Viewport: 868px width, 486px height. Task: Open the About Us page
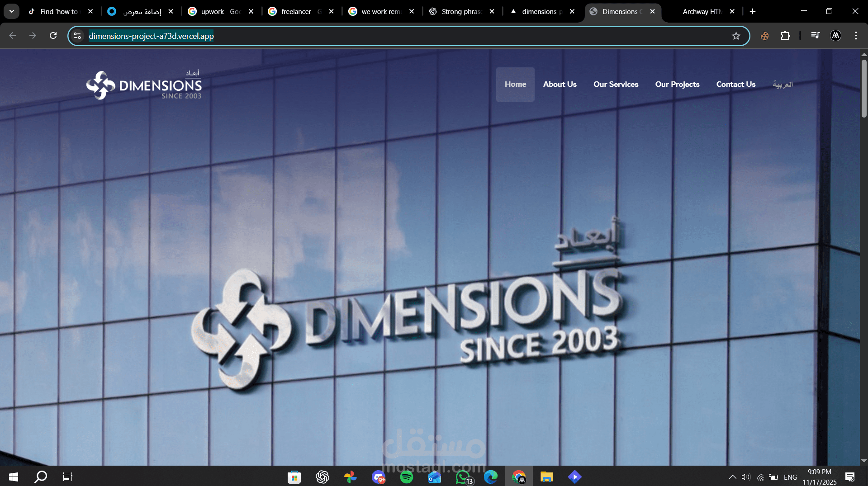click(x=560, y=84)
